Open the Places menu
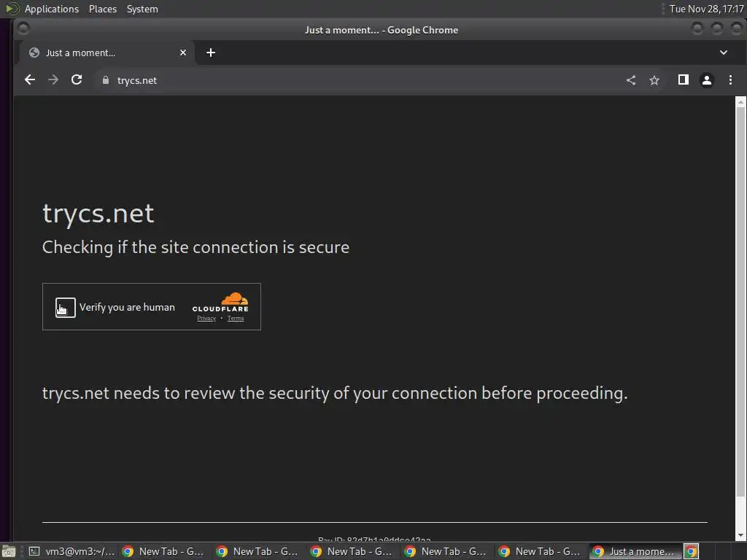 [102, 9]
